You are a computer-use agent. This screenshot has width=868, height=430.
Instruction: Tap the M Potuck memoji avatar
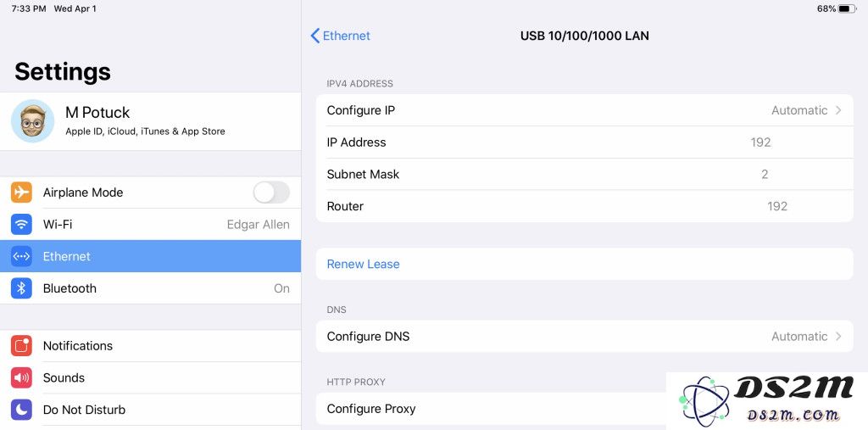[x=33, y=120]
